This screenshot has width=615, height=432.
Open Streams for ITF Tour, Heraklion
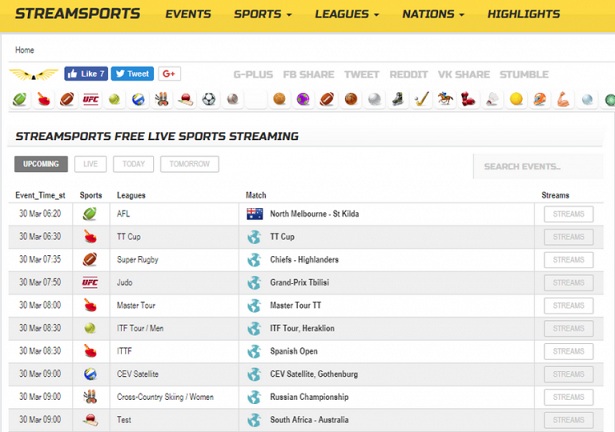click(569, 328)
